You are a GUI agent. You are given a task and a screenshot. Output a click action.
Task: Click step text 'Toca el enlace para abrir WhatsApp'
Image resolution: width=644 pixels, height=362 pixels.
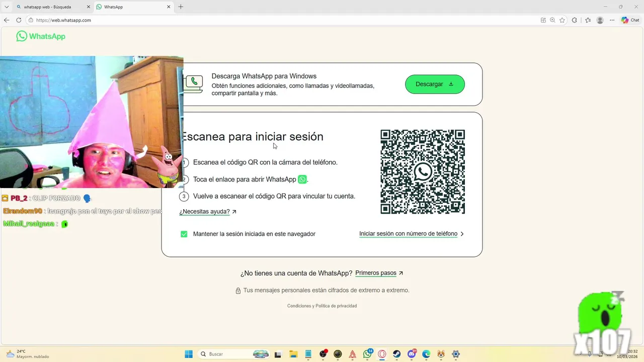click(245, 179)
